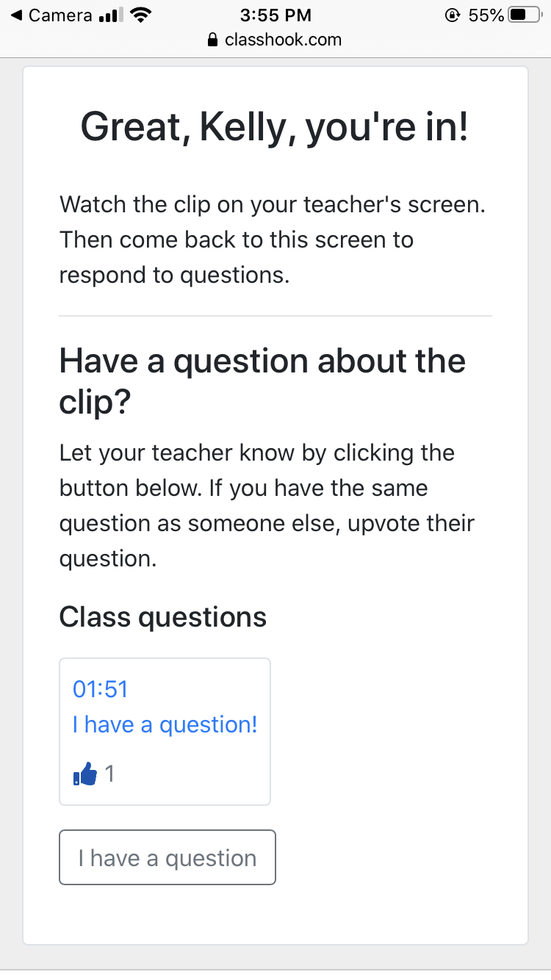
Task: Open the "I have a question!" link
Action: click(x=165, y=725)
